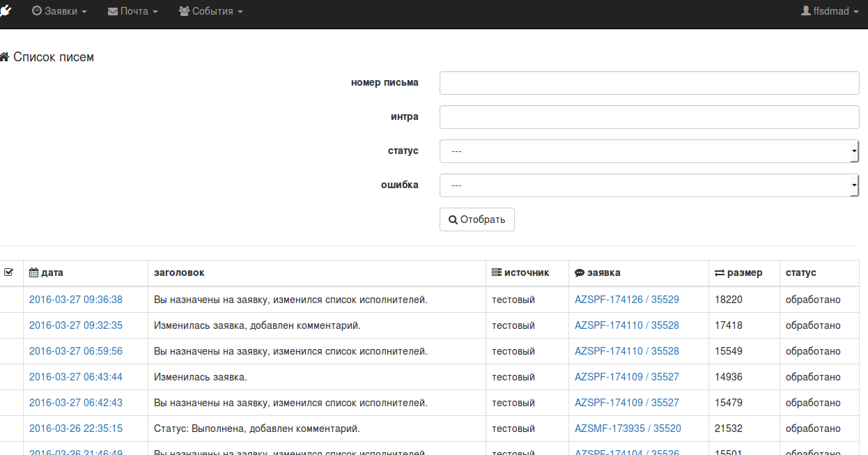Open the AZSMF-173935 / 35520 request link
The image size is (868, 455).
[x=628, y=429]
